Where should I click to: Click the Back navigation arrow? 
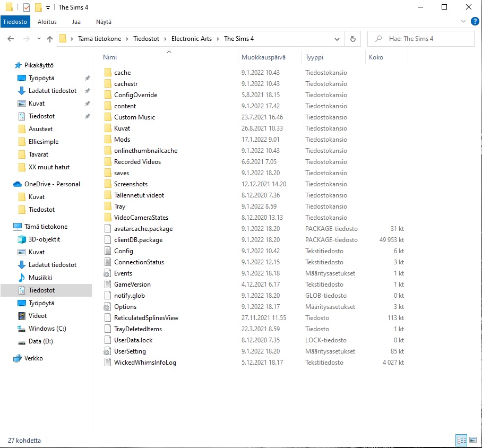(x=11, y=39)
